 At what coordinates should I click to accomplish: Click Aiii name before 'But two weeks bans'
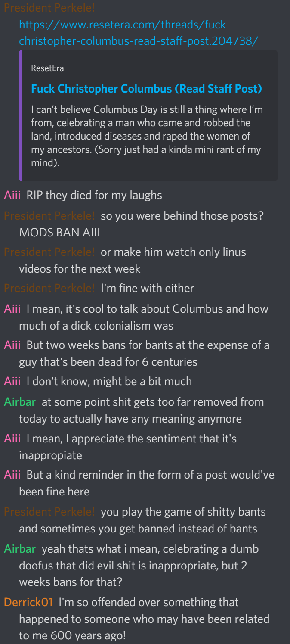[12, 345]
